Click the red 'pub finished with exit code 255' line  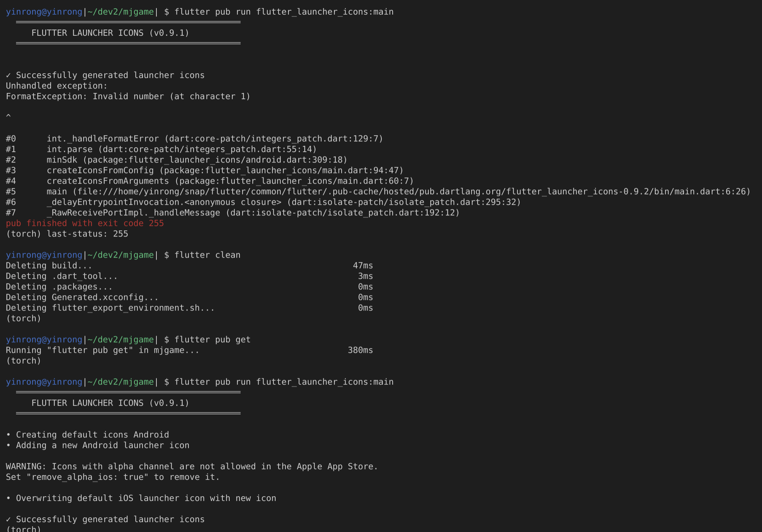(85, 223)
